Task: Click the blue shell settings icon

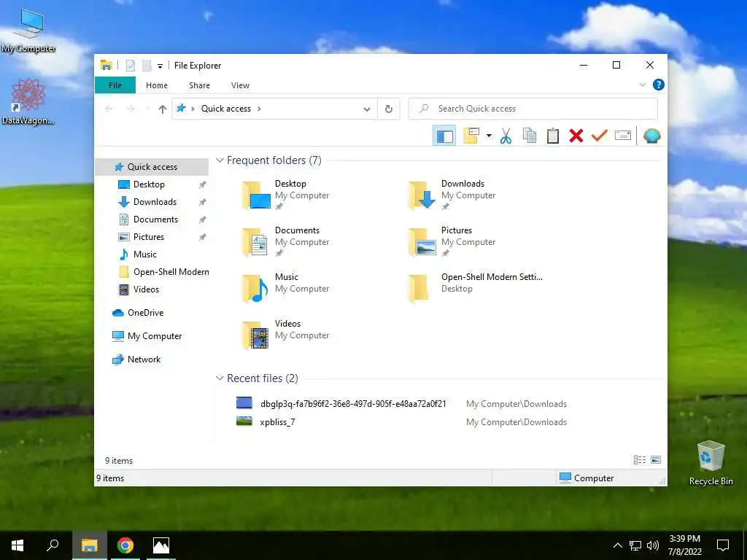Action: pos(651,136)
